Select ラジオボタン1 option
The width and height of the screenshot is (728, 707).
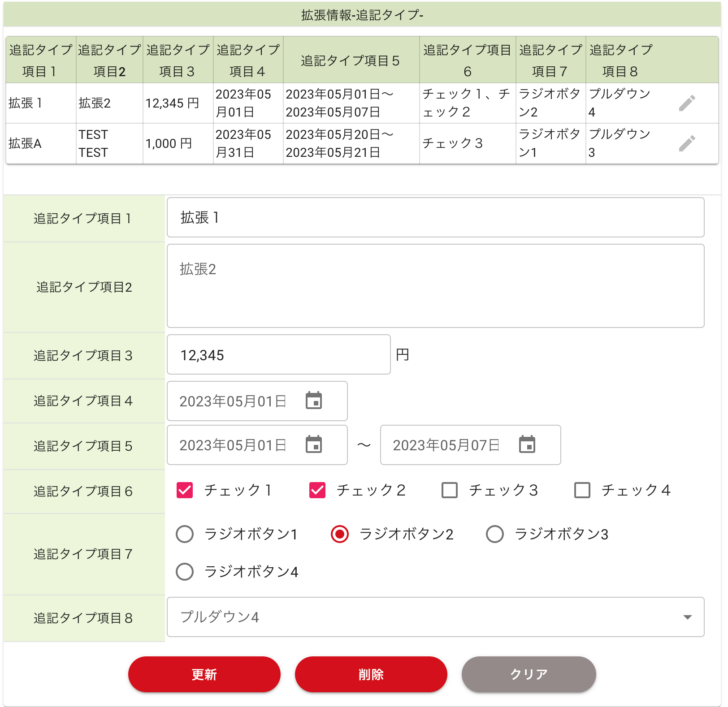coord(185,534)
